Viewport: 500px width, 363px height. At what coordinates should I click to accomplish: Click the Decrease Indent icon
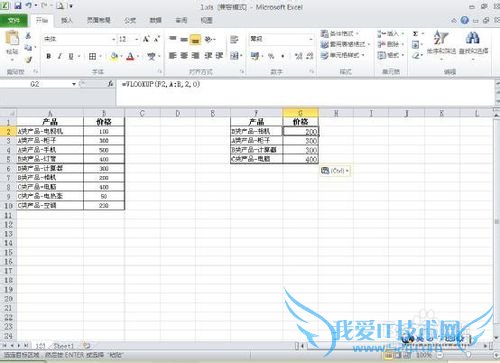point(208,56)
